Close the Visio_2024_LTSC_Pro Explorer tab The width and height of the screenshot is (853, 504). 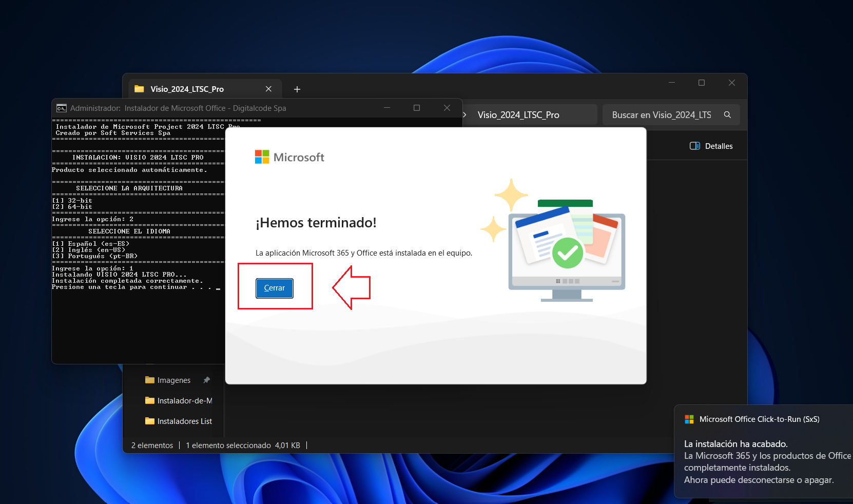point(268,89)
